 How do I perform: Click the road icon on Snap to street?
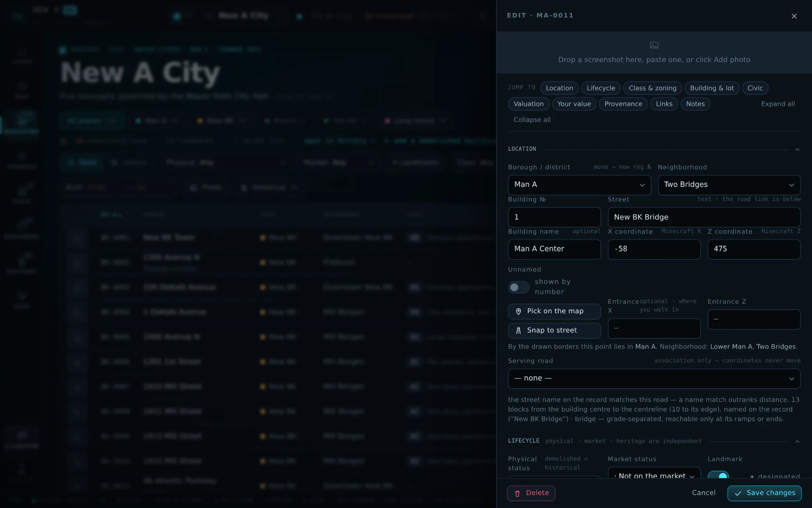coord(518,331)
